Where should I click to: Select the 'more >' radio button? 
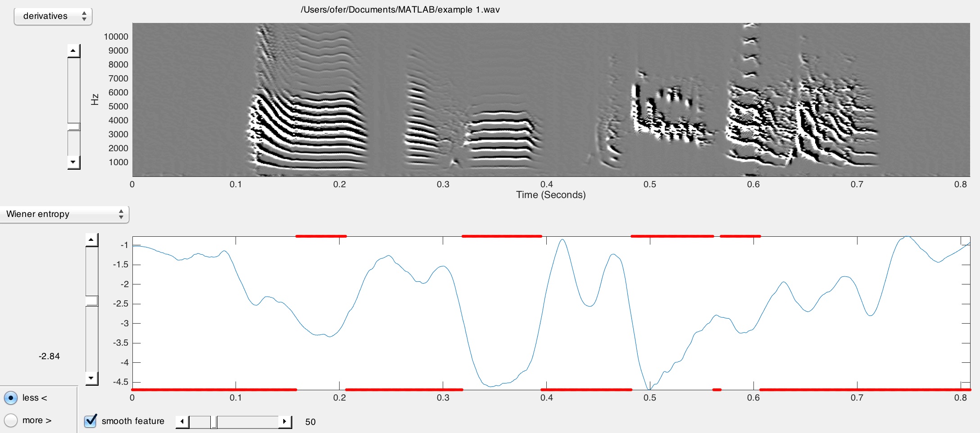coord(11,420)
